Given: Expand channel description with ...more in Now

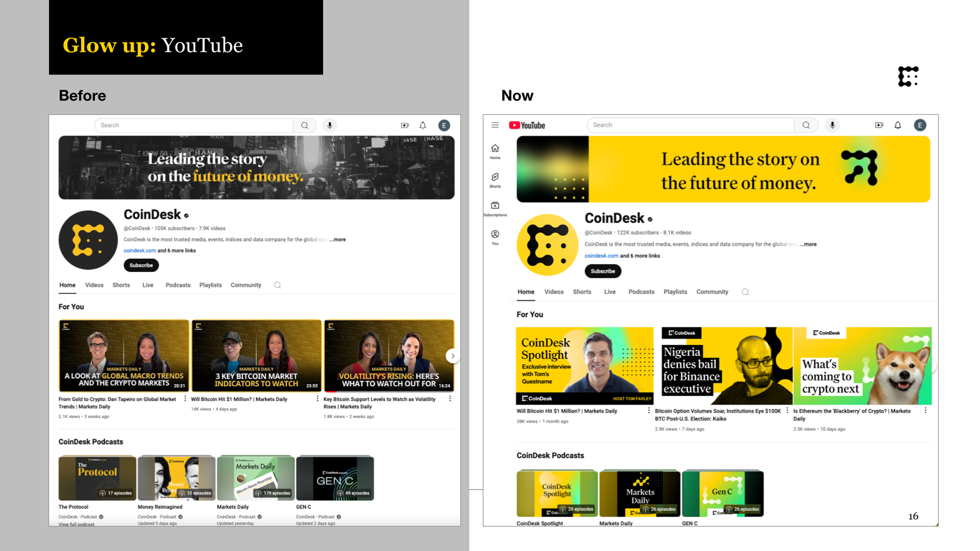Looking at the screenshot, I should 808,244.
